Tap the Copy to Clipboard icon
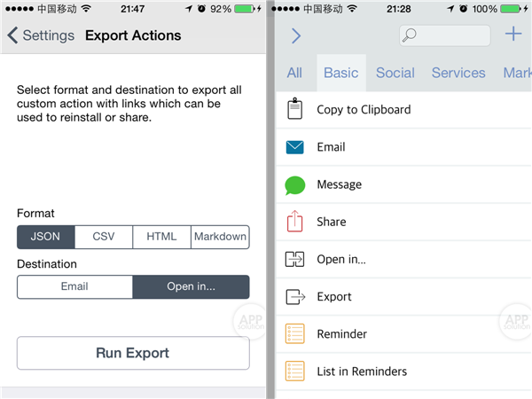 294,110
